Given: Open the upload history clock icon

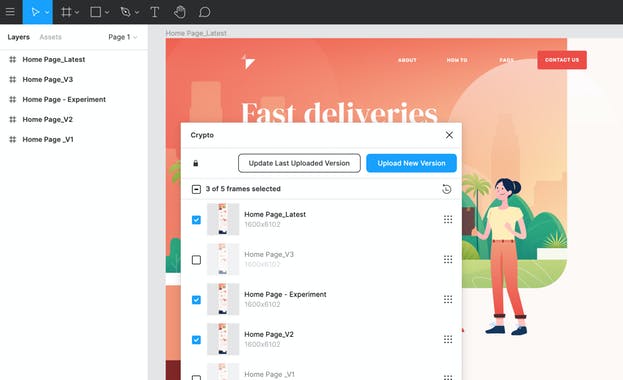Looking at the screenshot, I should click(x=447, y=189).
